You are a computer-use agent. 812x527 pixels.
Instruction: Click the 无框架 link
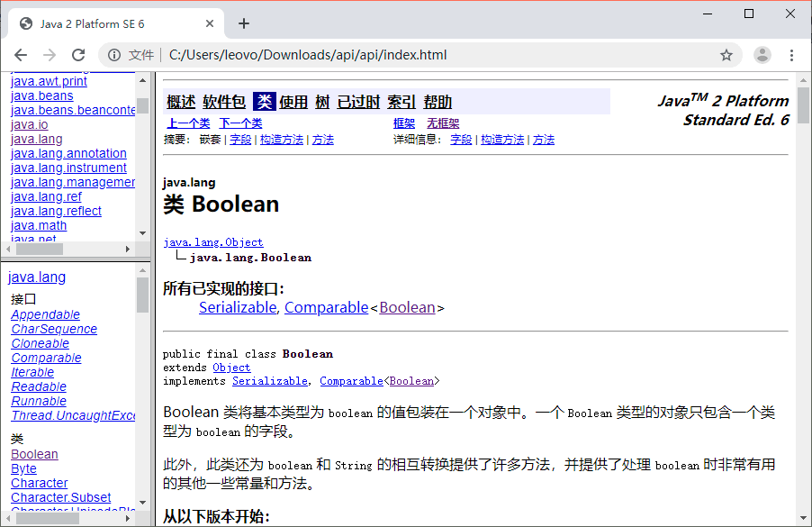(x=443, y=123)
